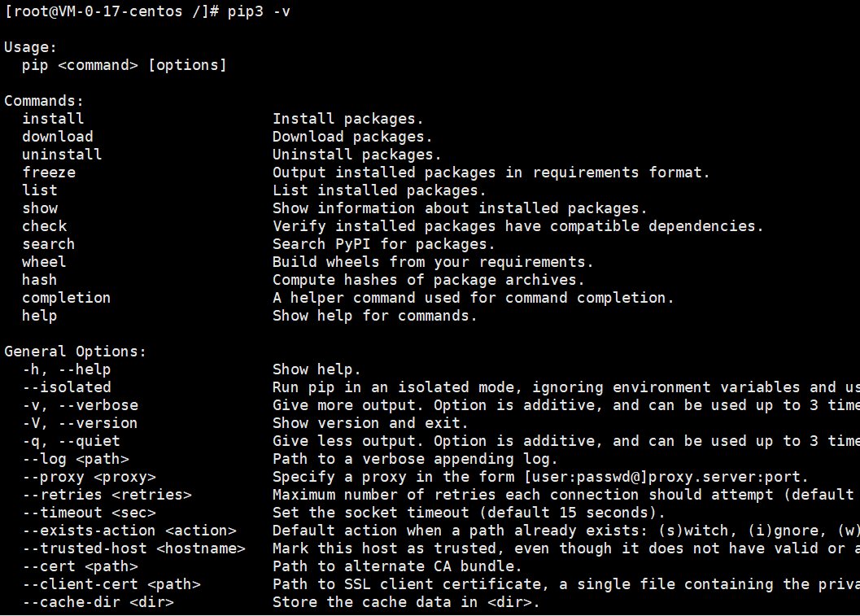Click the 'download' command name
The width and height of the screenshot is (860, 616).
[58, 137]
